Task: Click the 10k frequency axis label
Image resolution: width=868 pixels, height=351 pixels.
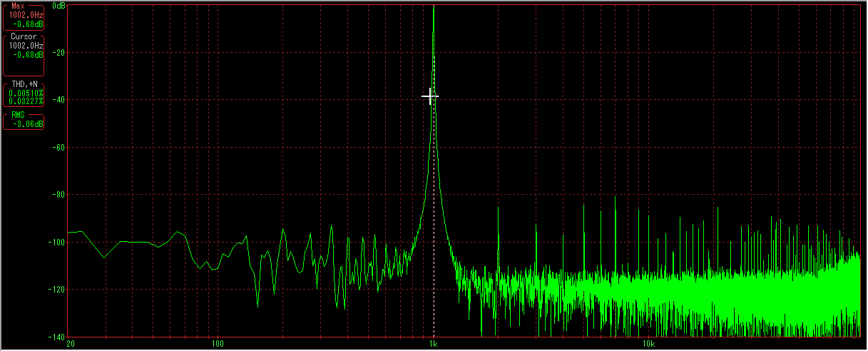Action: click(648, 344)
